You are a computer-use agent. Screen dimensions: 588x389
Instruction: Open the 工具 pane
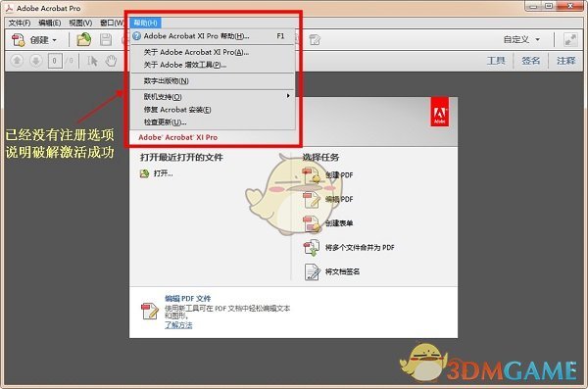pos(496,61)
